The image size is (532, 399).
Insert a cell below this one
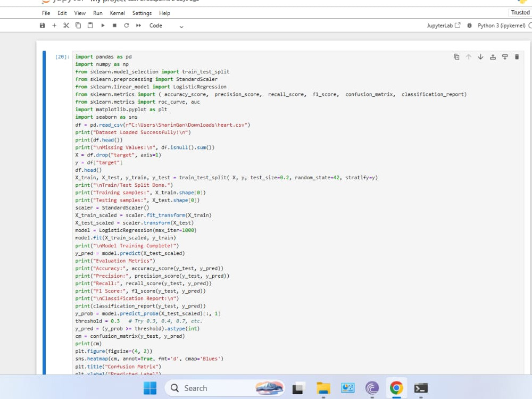pos(505,57)
